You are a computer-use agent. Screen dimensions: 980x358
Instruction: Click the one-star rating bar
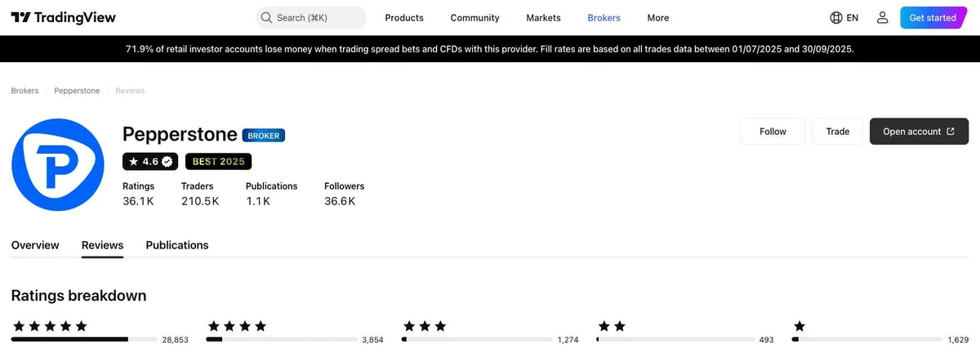[x=867, y=339]
